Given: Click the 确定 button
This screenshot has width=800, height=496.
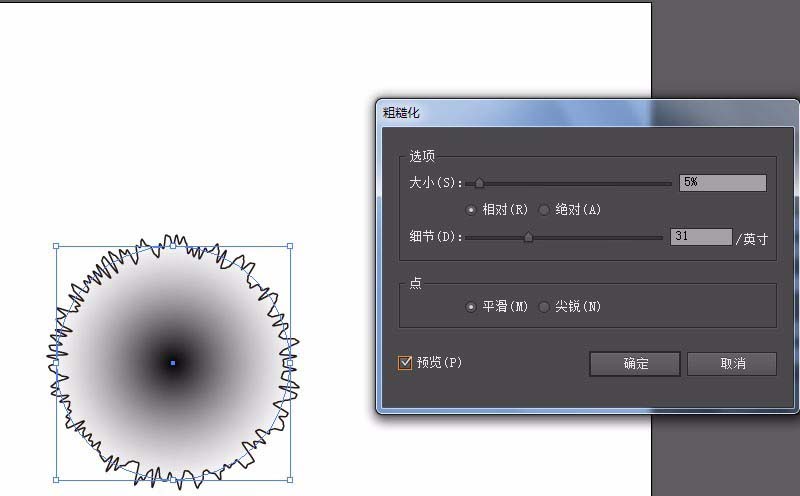Looking at the screenshot, I should point(635,364).
